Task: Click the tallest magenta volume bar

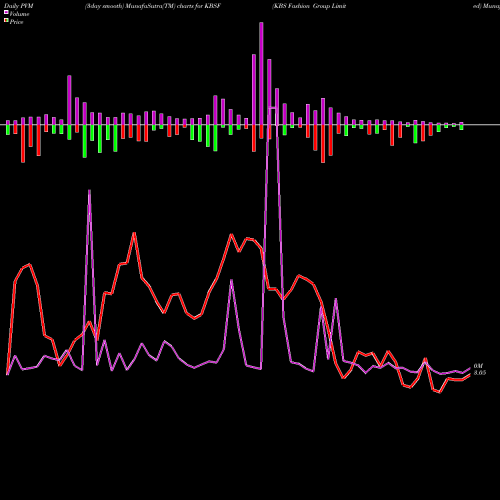Action: click(x=261, y=74)
